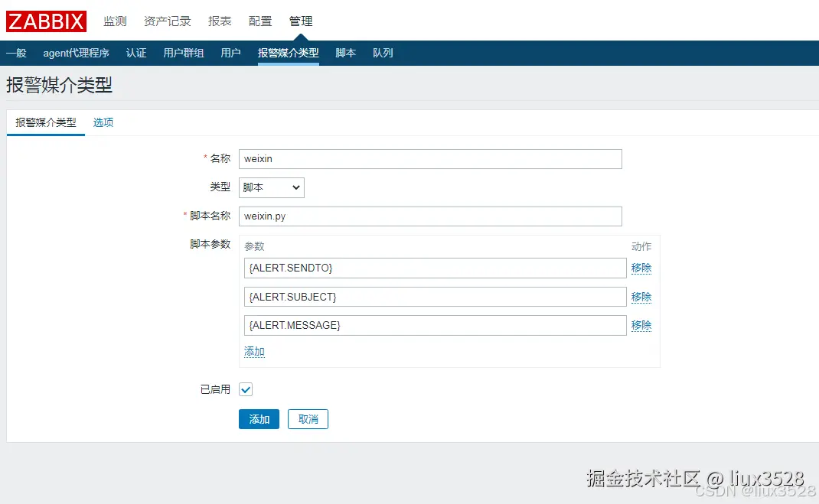This screenshot has height=504, width=819.
Task: Click the 脚本参数 label
Action: pos(210,244)
